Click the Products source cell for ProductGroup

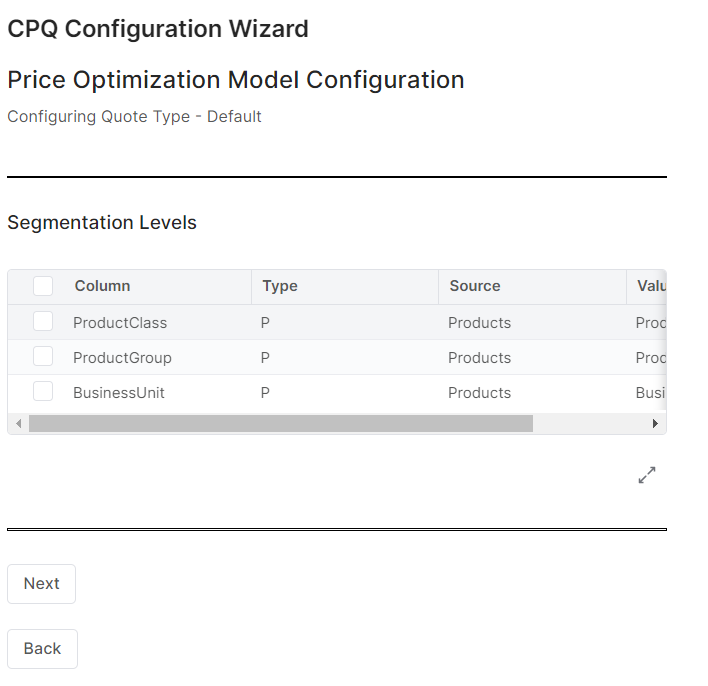click(479, 358)
